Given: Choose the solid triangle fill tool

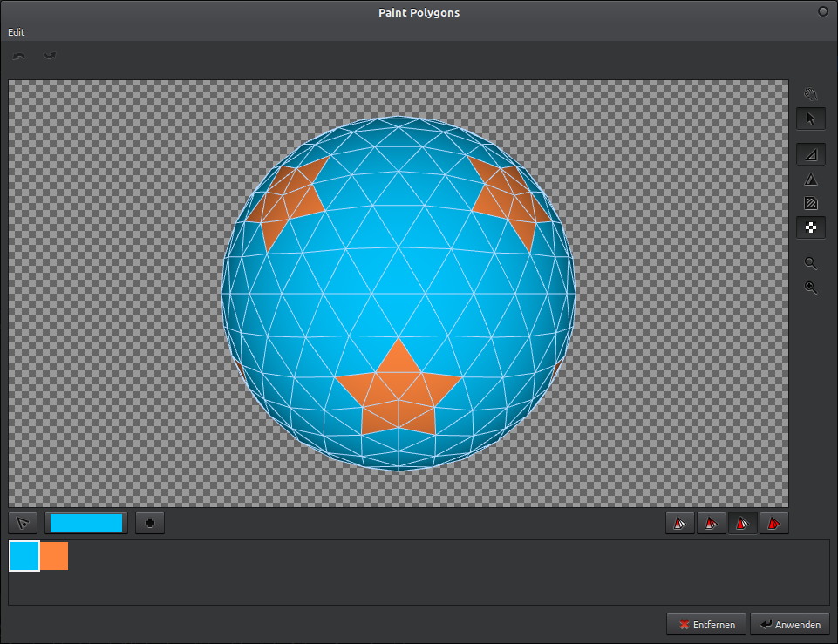Looking at the screenshot, I should (810, 178).
